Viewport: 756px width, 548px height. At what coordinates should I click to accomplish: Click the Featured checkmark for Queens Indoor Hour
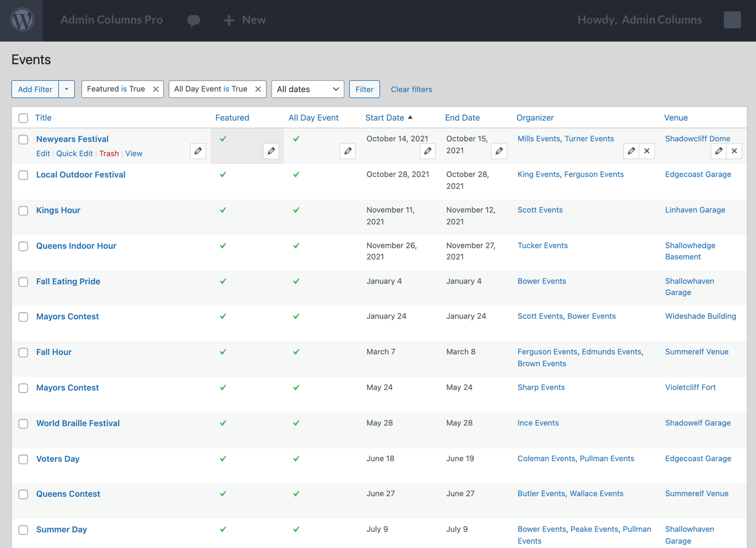click(223, 246)
